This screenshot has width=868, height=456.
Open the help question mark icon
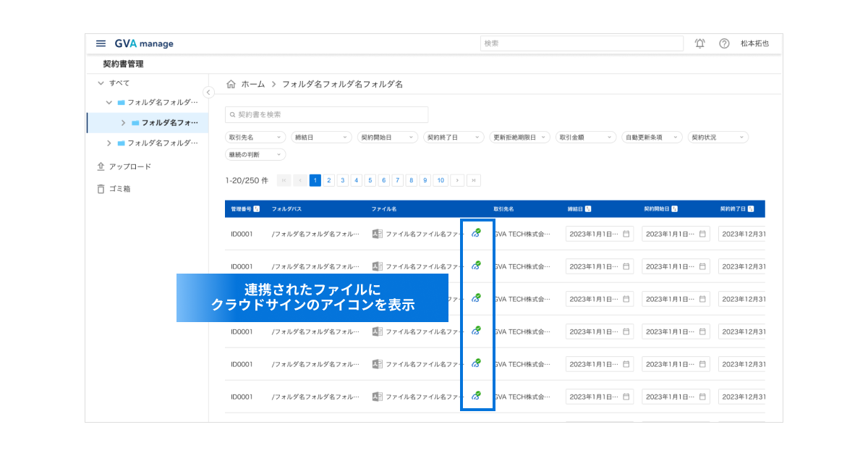coord(724,43)
